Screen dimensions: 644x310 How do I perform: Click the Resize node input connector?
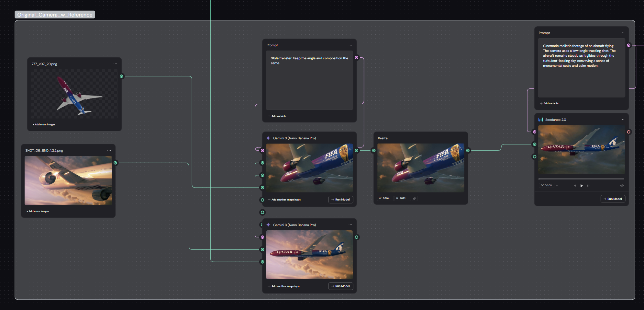point(374,151)
